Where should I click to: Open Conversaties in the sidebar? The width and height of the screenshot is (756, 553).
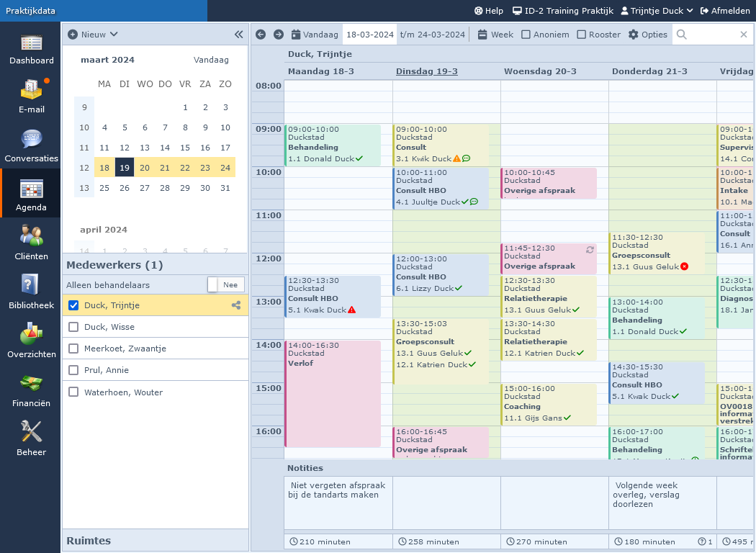[31, 145]
